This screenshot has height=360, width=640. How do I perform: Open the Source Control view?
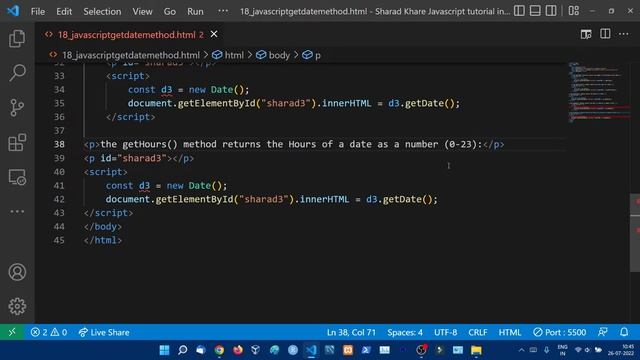pyautogui.click(x=17, y=108)
